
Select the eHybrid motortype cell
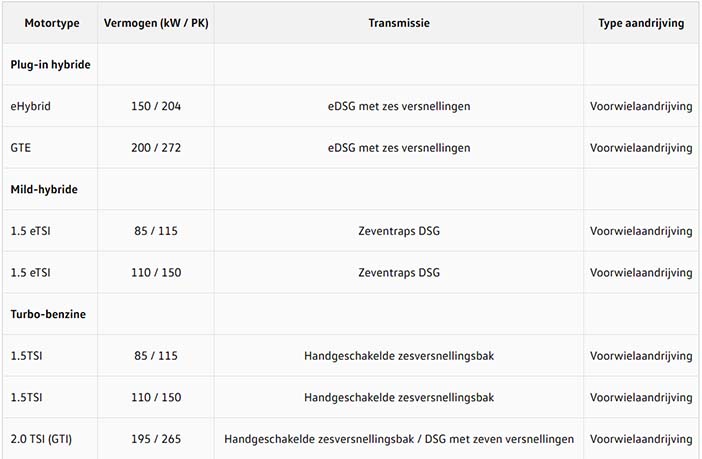[x=30, y=106]
